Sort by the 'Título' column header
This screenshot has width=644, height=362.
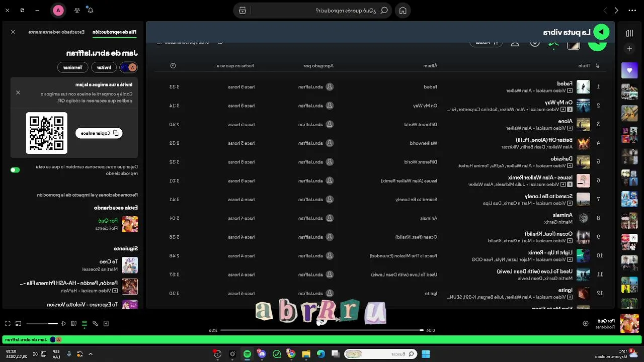tap(584, 66)
